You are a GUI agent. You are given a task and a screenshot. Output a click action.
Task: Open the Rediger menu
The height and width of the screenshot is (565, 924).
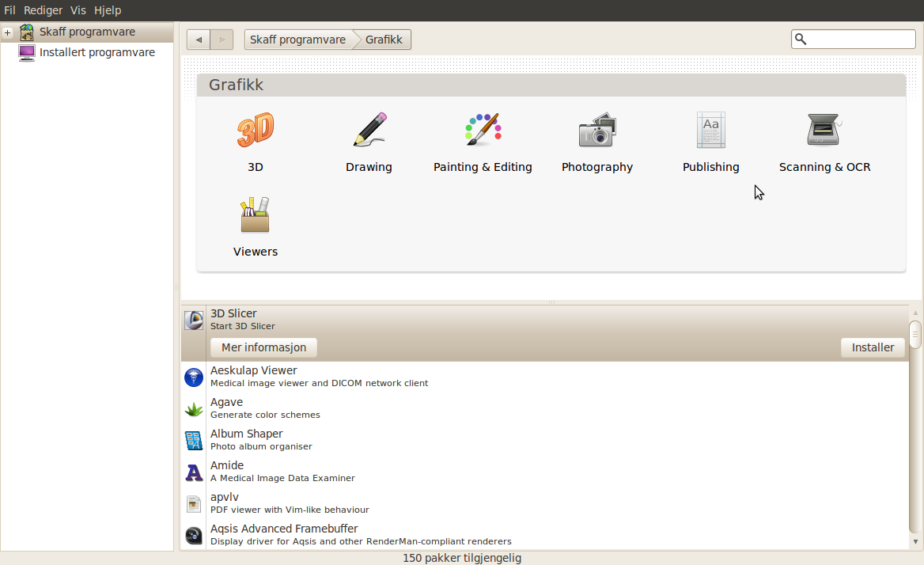tap(43, 10)
